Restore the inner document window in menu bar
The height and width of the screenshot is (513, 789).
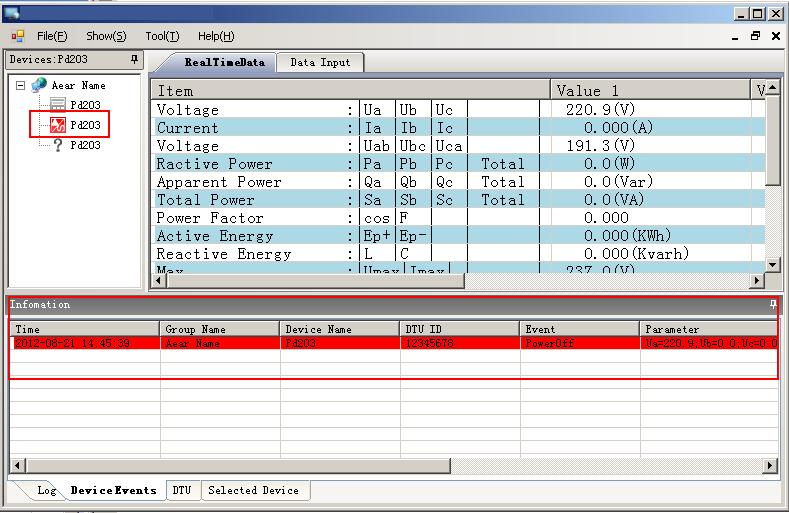pos(756,36)
